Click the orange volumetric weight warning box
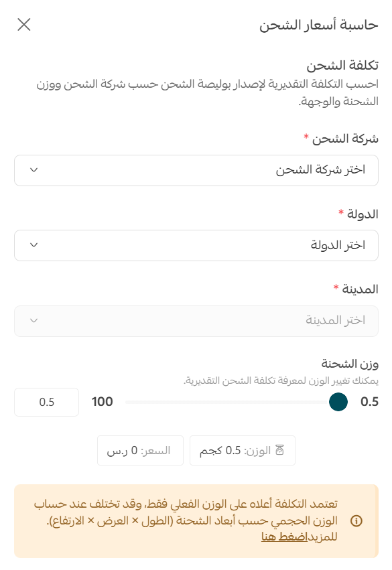Viewport: 392px width, 570px height. (x=196, y=519)
